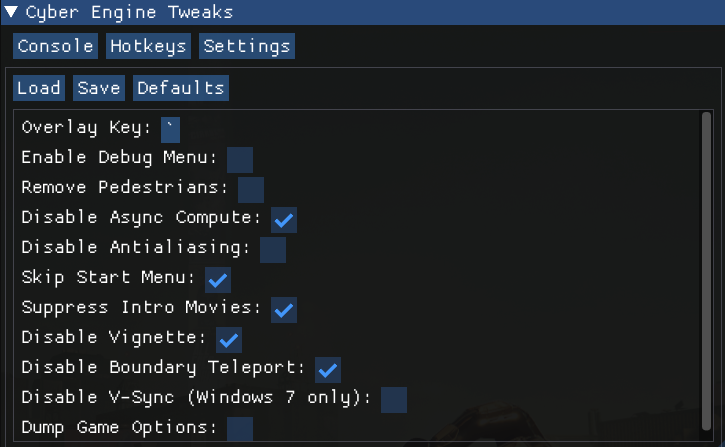Image resolution: width=725 pixels, height=447 pixels.
Task: Reset settings with Defaults button
Action: coord(180,88)
